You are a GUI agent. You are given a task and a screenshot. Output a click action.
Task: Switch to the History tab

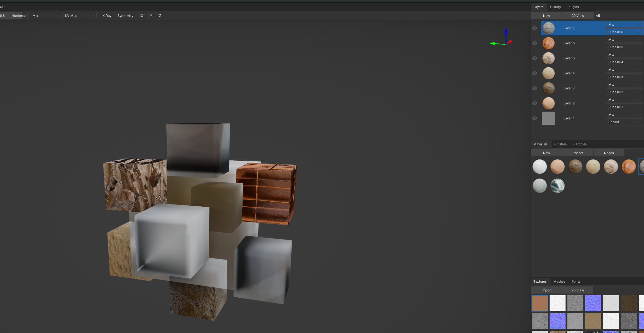coord(555,7)
